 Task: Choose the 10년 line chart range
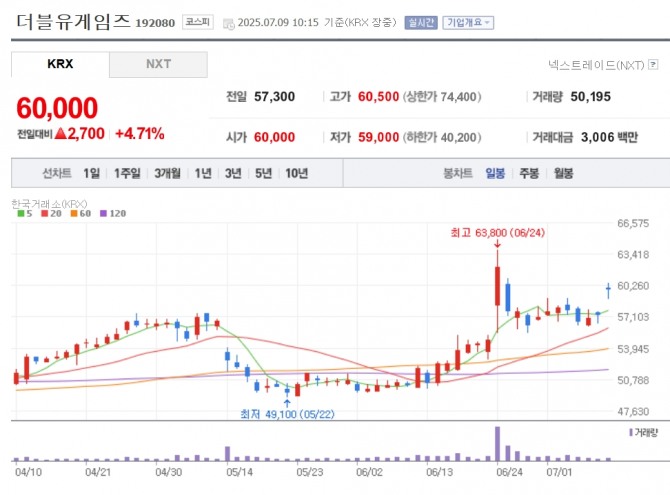(x=296, y=173)
